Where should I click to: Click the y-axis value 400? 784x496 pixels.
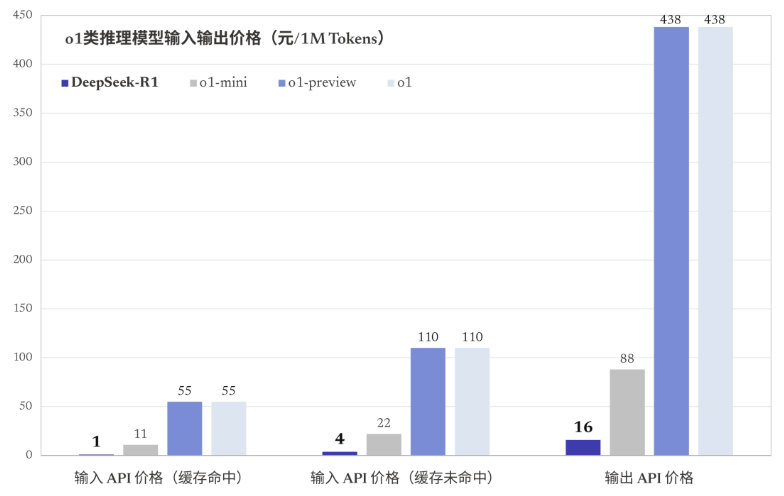(22, 64)
